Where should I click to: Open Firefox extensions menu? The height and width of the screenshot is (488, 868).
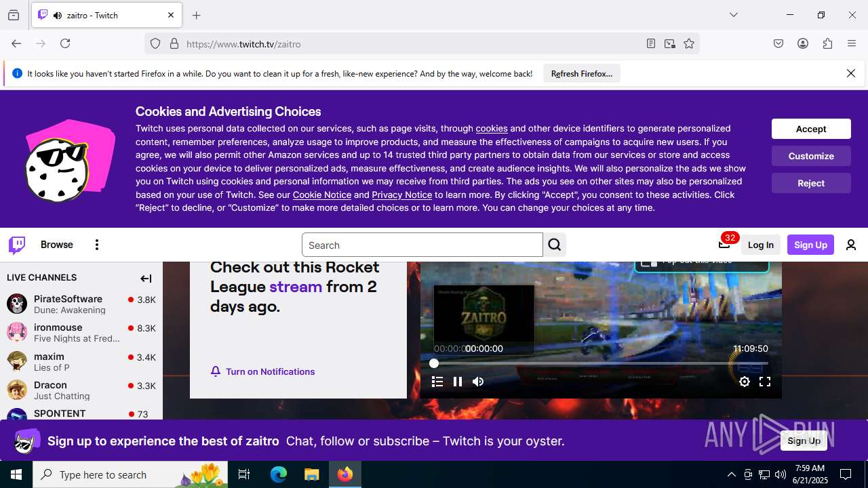(827, 43)
